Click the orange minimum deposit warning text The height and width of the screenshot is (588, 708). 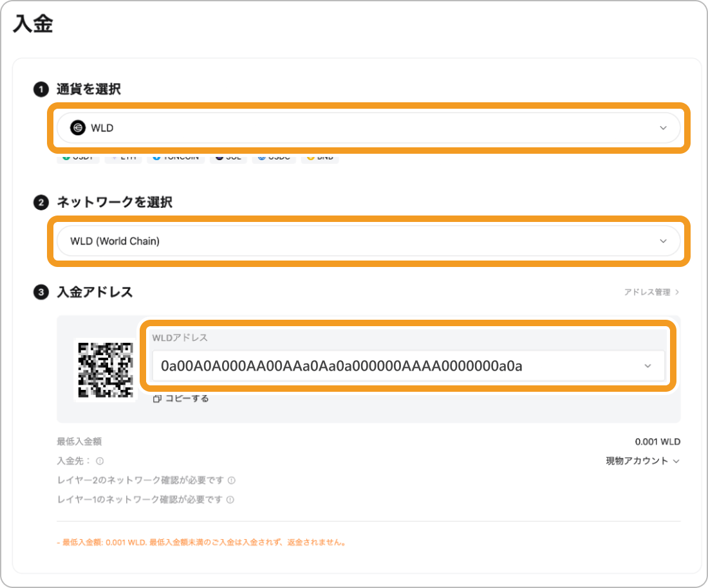tap(202, 542)
